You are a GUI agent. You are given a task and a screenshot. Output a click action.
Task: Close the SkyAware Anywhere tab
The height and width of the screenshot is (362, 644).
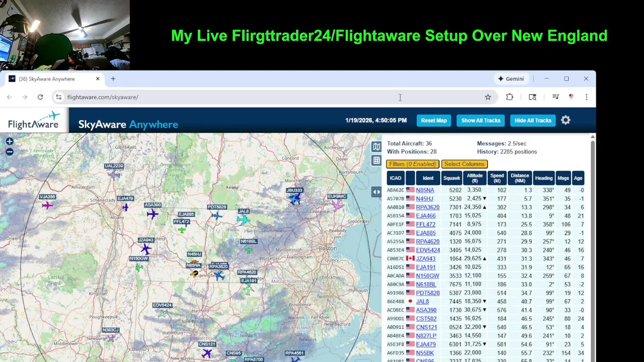[x=98, y=79]
